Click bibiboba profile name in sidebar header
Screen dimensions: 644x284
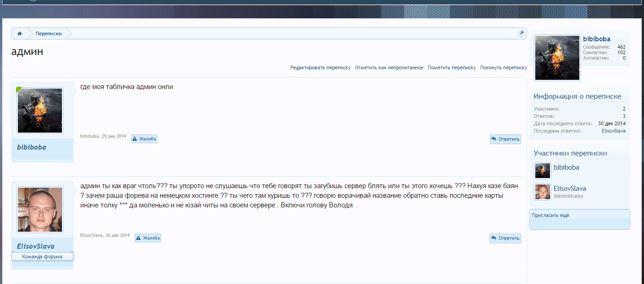tap(596, 39)
